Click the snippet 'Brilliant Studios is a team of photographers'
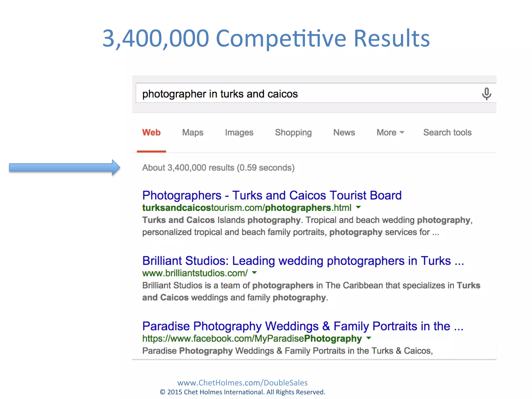Image resolution: width=532 pixels, height=399 pixels. (x=311, y=291)
